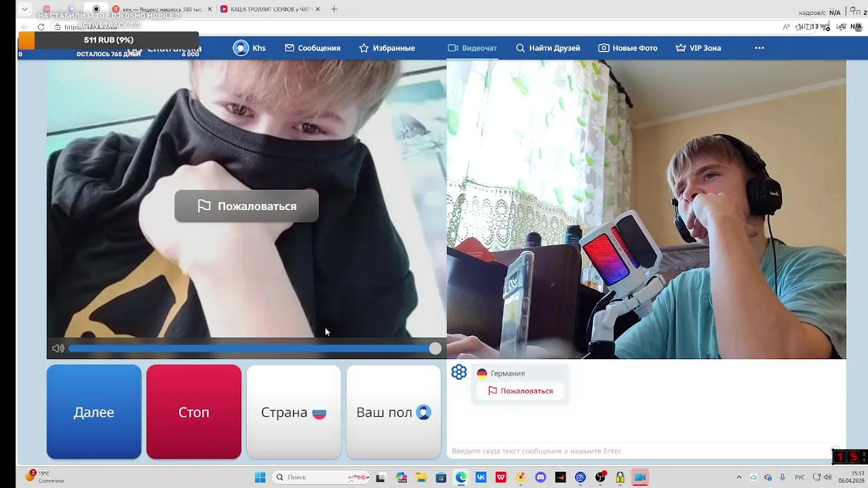Image resolution: width=868 pixels, height=488 pixels.
Task: Click the camera icon beside Новые Фото
Action: 604,48
